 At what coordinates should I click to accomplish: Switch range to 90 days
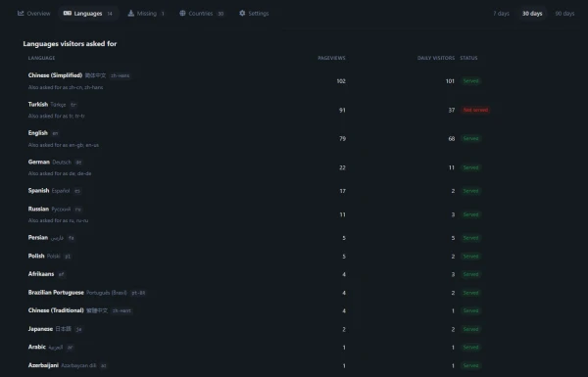[x=564, y=14]
